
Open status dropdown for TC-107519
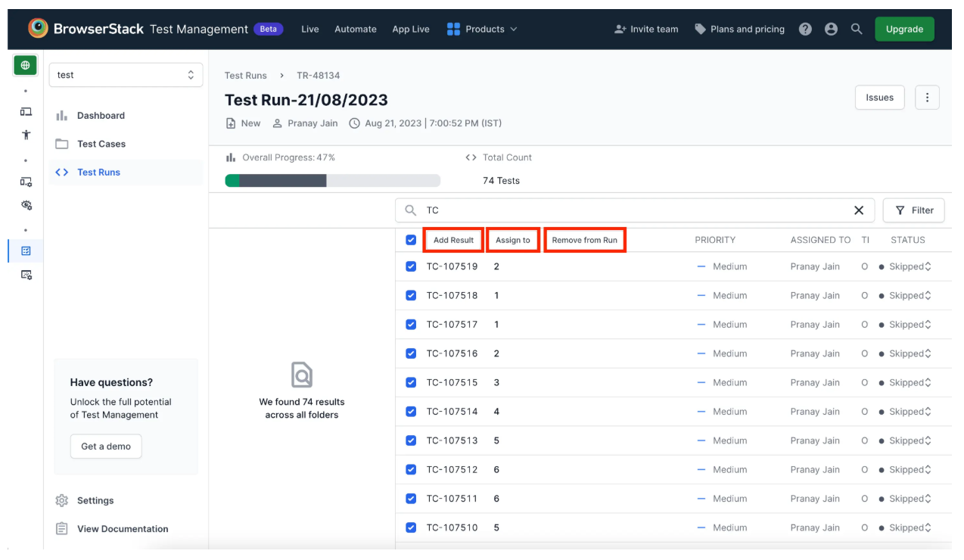click(905, 266)
